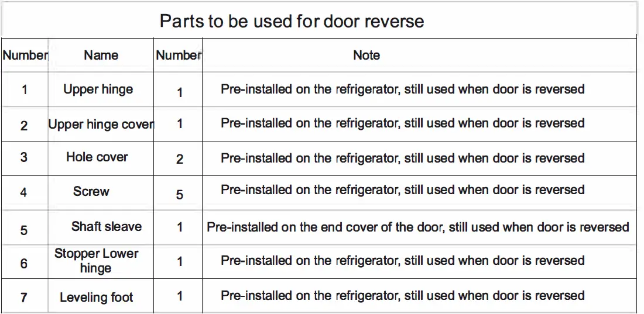The height and width of the screenshot is (314, 644).
Task: Select the quantity 2 in the Hole cover row
Action: tap(180, 159)
